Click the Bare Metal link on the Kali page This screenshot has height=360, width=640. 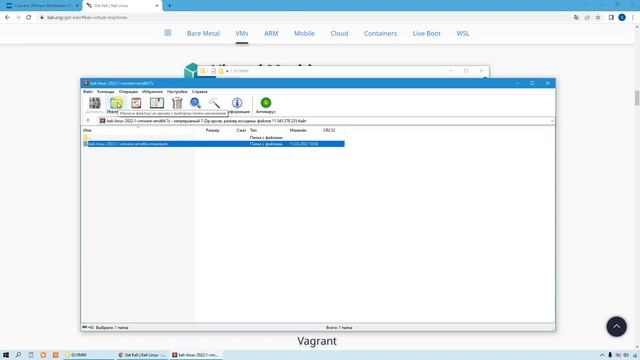pyautogui.click(x=203, y=33)
